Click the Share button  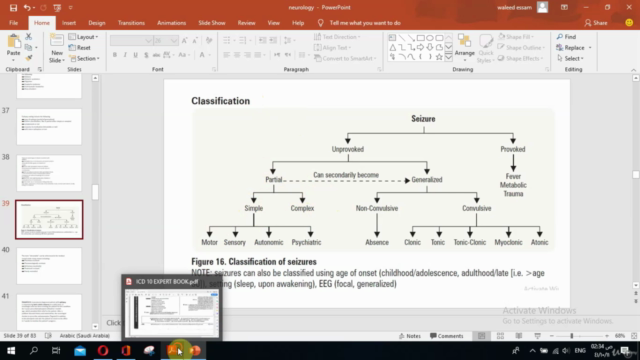(596, 23)
